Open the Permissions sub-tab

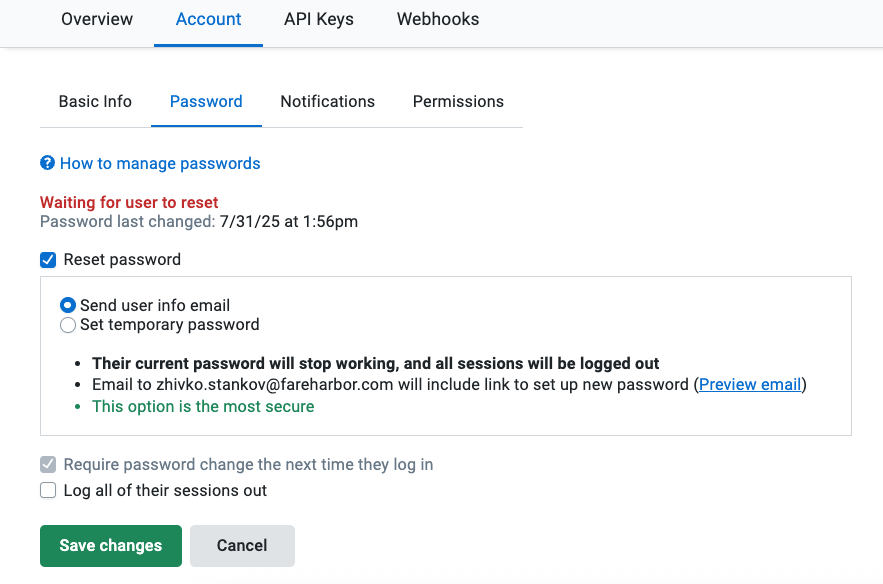pyautogui.click(x=458, y=101)
